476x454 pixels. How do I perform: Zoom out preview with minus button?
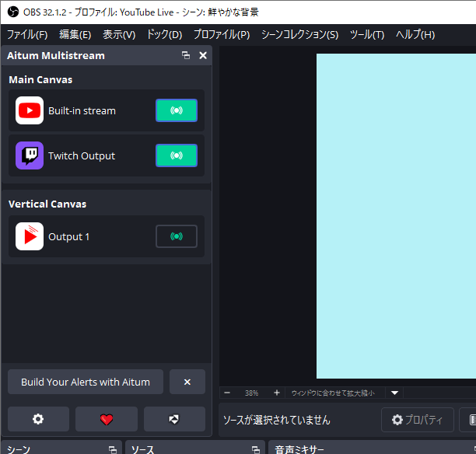(227, 393)
